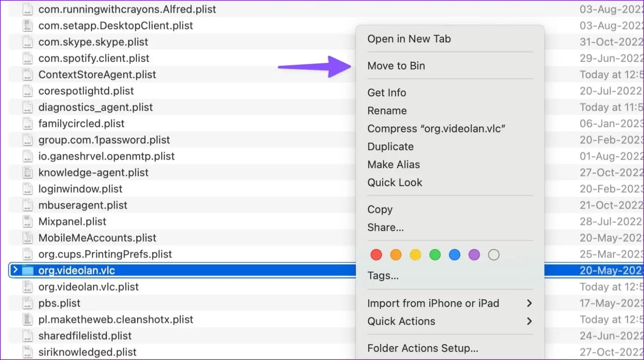Screen dimensions: 644x360
Task: Choose Import from iPhone or iPad
Action: point(433,303)
